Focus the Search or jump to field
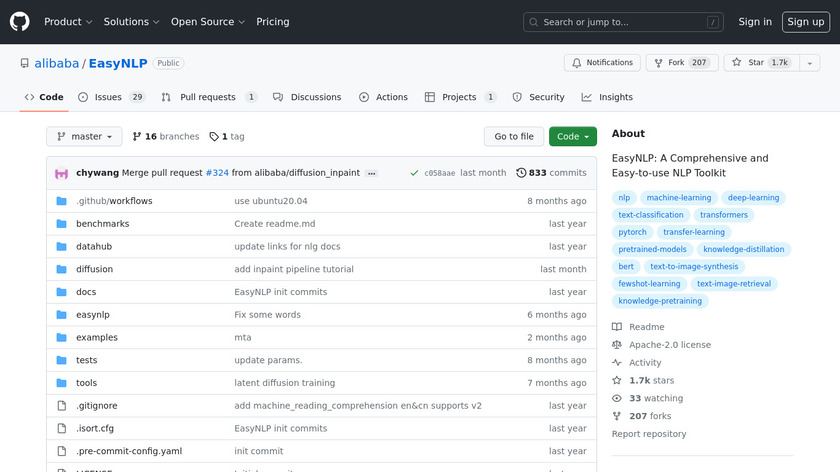The height and width of the screenshot is (472, 840). (x=623, y=22)
